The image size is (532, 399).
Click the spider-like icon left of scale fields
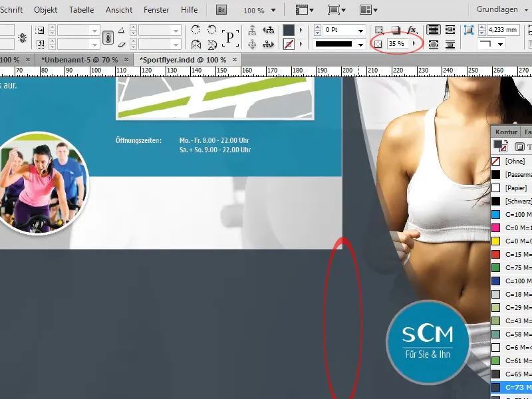coord(23,38)
